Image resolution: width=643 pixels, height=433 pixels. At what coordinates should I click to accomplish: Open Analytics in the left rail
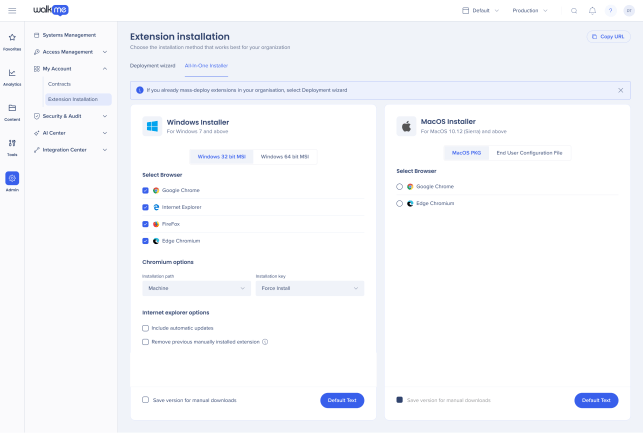(12, 77)
